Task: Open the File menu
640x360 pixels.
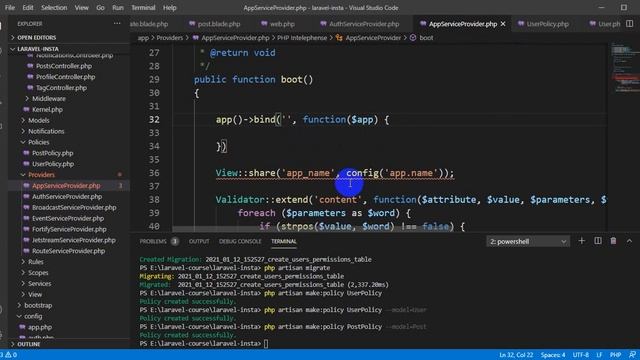Action: tap(9, 8)
